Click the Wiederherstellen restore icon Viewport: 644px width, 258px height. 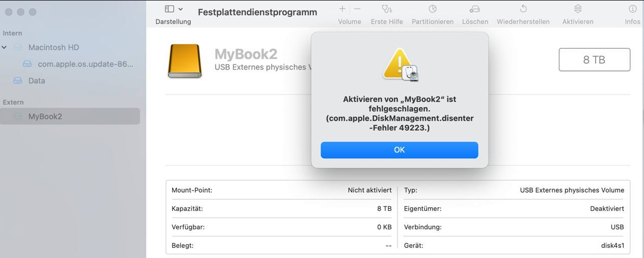(x=523, y=9)
